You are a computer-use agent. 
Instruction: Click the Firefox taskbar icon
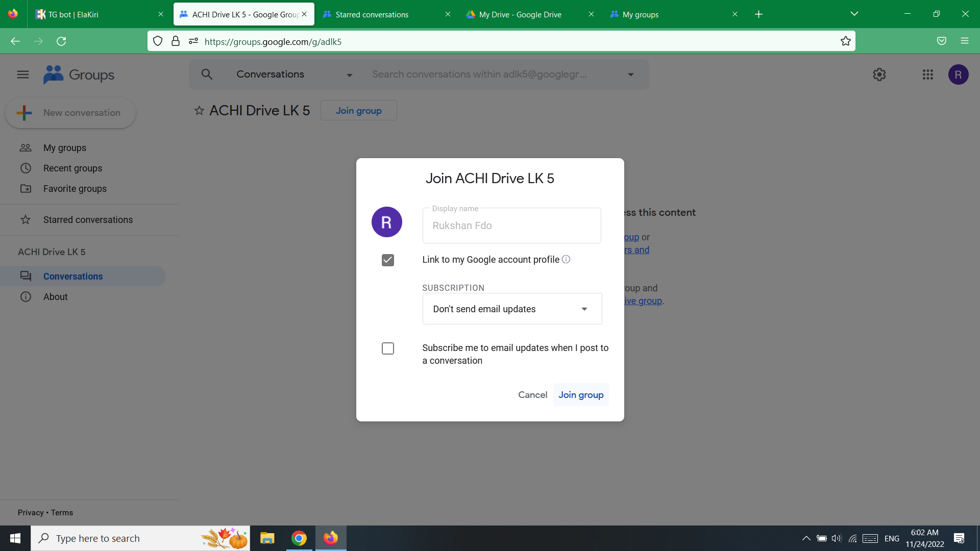click(x=331, y=538)
